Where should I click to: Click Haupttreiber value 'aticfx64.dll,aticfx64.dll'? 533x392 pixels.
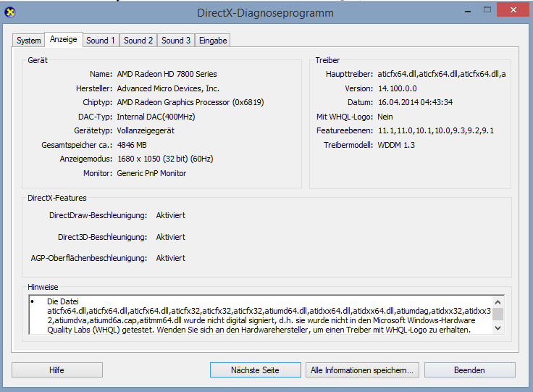pos(442,74)
